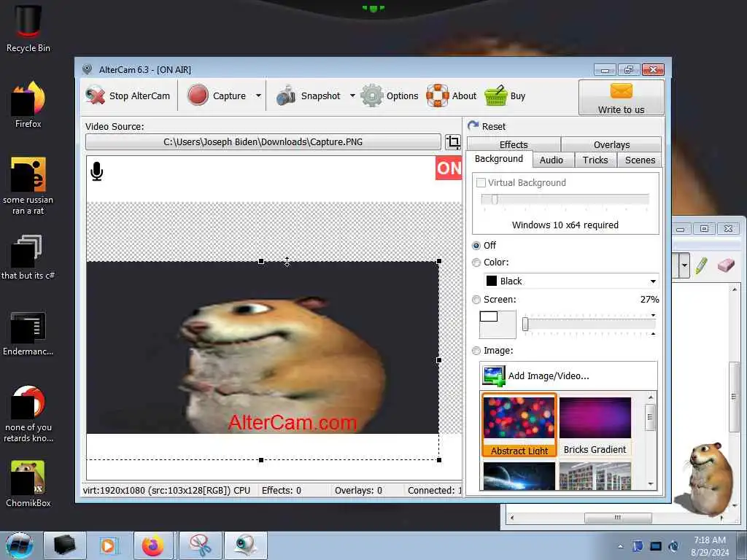This screenshot has width=747, height=560.
Task: Expand the Capture dropdown arrow
Action: point(258,96)
